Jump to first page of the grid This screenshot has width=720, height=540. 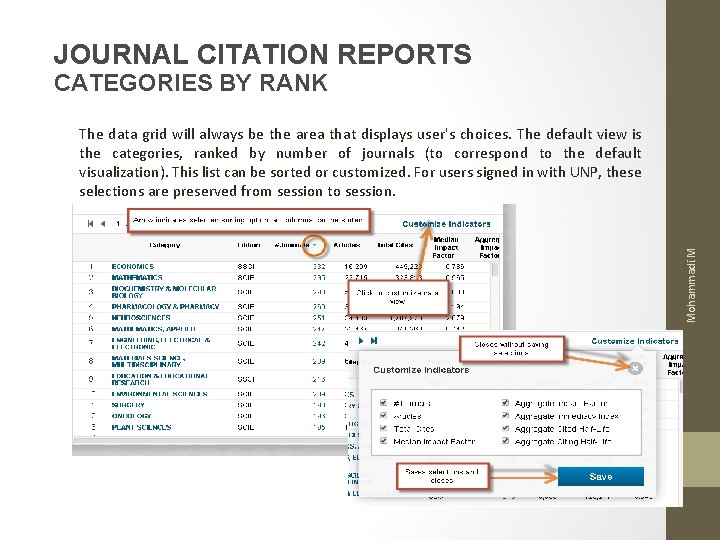[x=90, y=224]
